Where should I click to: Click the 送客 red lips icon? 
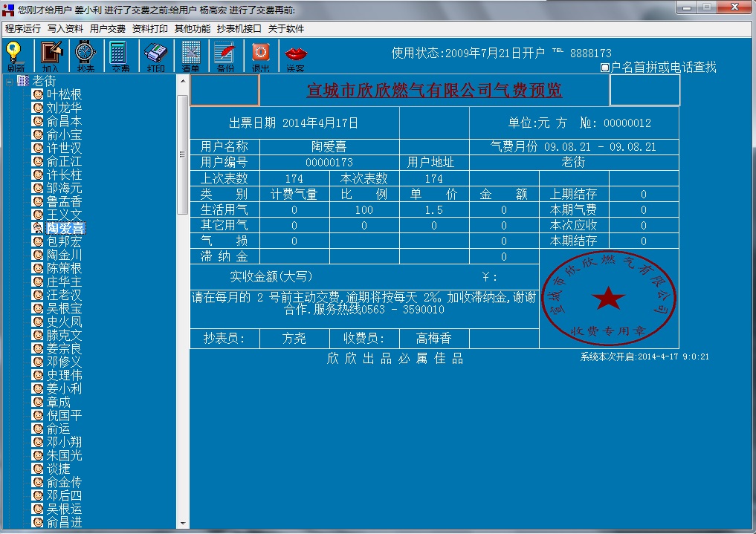[296, 55]
